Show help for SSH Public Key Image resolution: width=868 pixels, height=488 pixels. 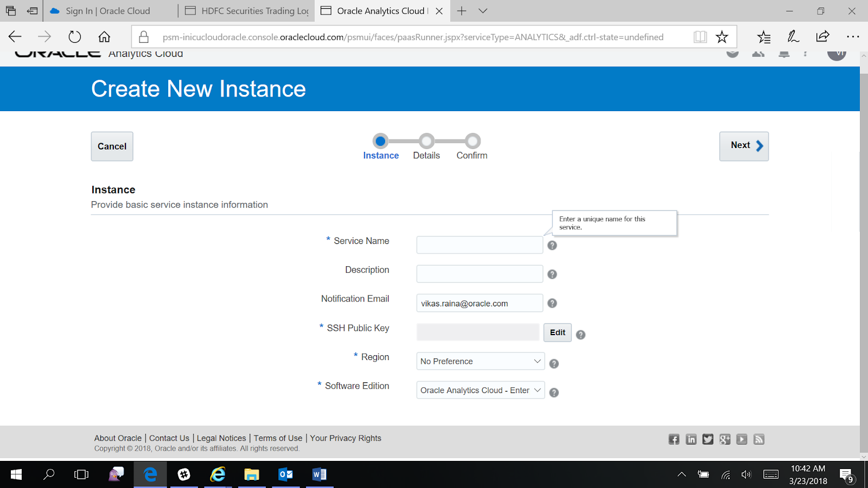click(x=580, y=335)
